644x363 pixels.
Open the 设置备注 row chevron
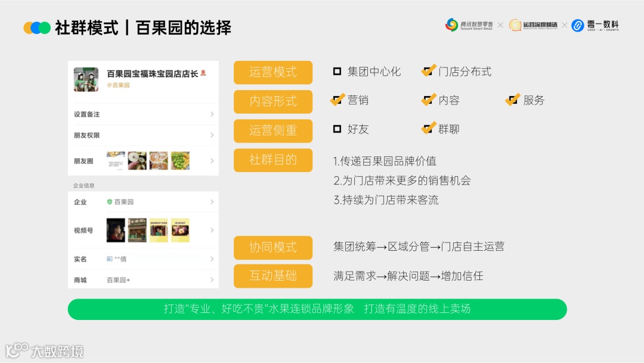pos(212,114)
